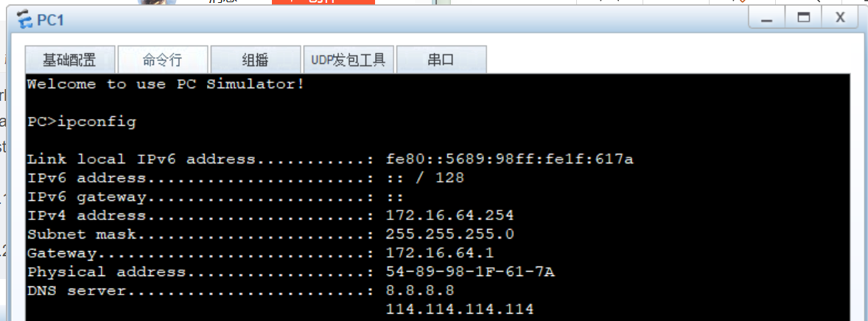
Task: Click the secondary DNS 114.114.114.114 entry
Action: [x=460, y=308]
